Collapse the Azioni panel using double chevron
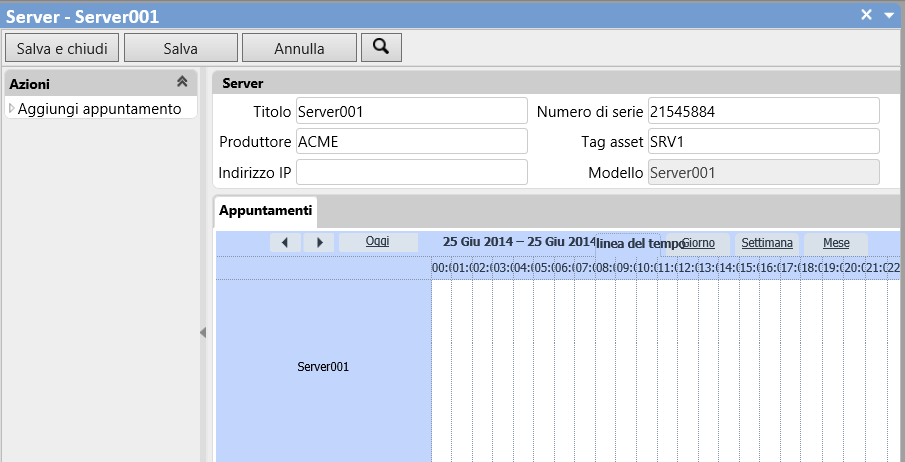905x462 pixels. pyautogui.click(x=181, y=83)
